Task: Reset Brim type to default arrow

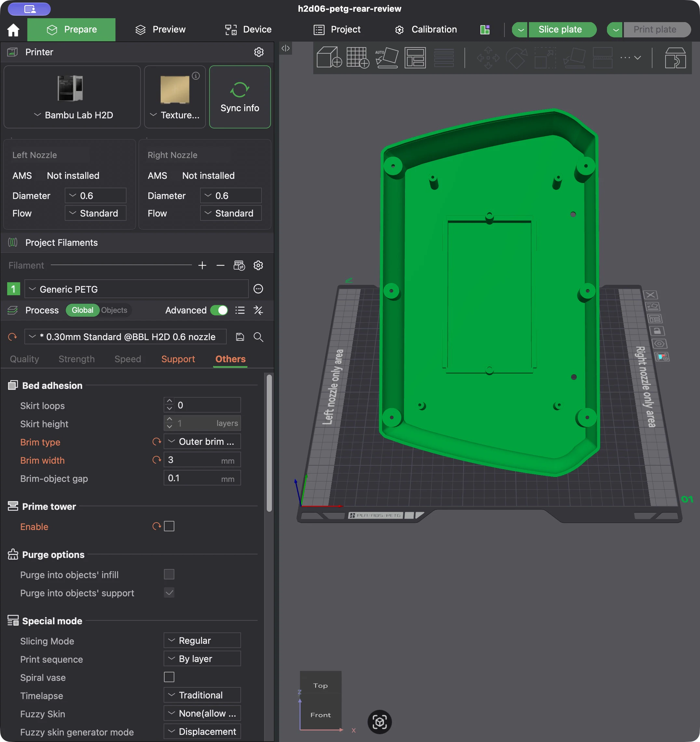Action: pyautogui.click(x=157, y=442)
